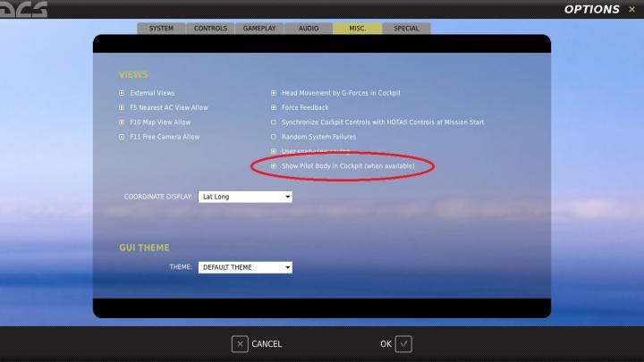
Task: Toggle F10 Map View Allow option
Action: 123,122
